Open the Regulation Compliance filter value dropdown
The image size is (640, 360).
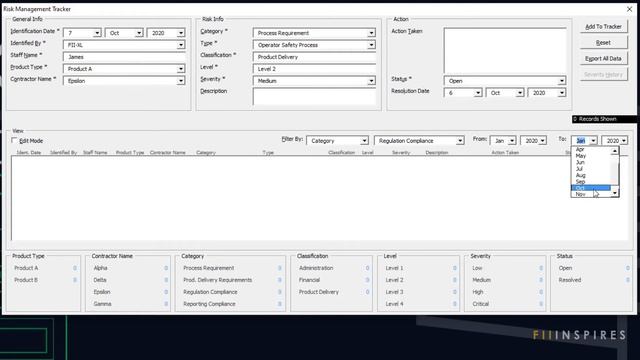click(x=460, y=141)
